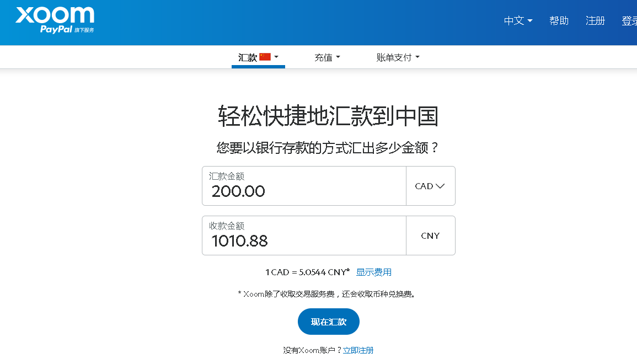Click the China flag icon
The width and height of the screenshot is (637, 364).
(265, 57)
